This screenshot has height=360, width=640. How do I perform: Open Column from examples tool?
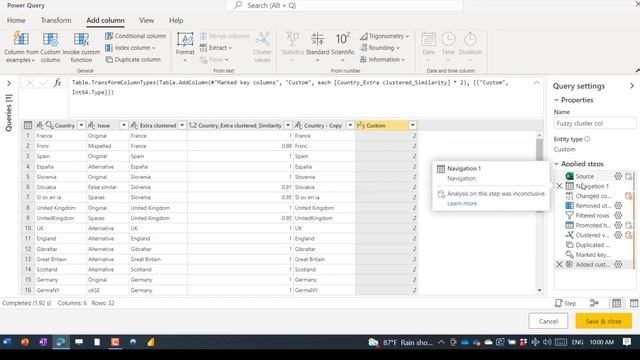(x=21, y=47)
